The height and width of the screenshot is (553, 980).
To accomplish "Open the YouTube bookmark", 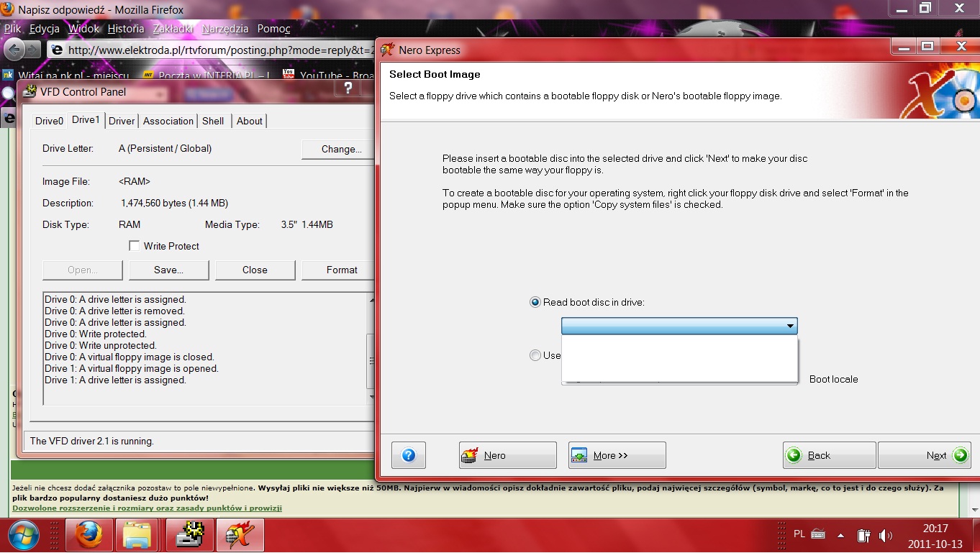I will [x=328, y=76].
